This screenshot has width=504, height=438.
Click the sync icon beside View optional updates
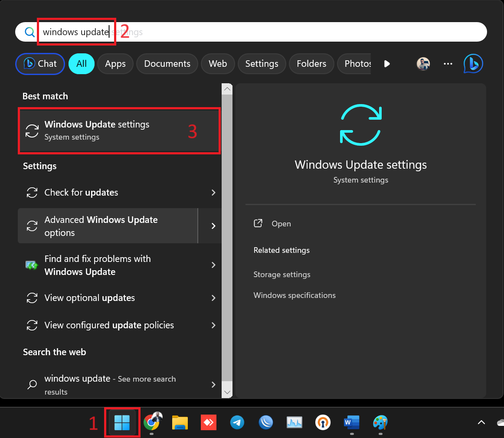[x=32, y=298]
